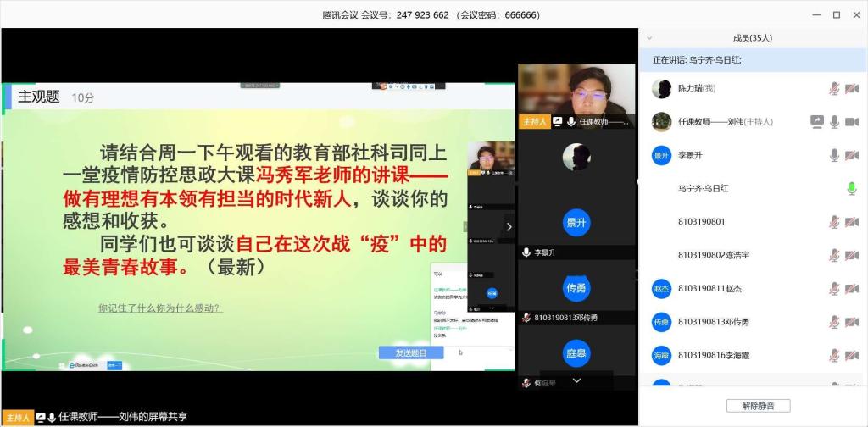This screenshot has width=868, height=427.
Task: Click camera-off icon for 8103190811赵杰
Action: tap(852, 288)
